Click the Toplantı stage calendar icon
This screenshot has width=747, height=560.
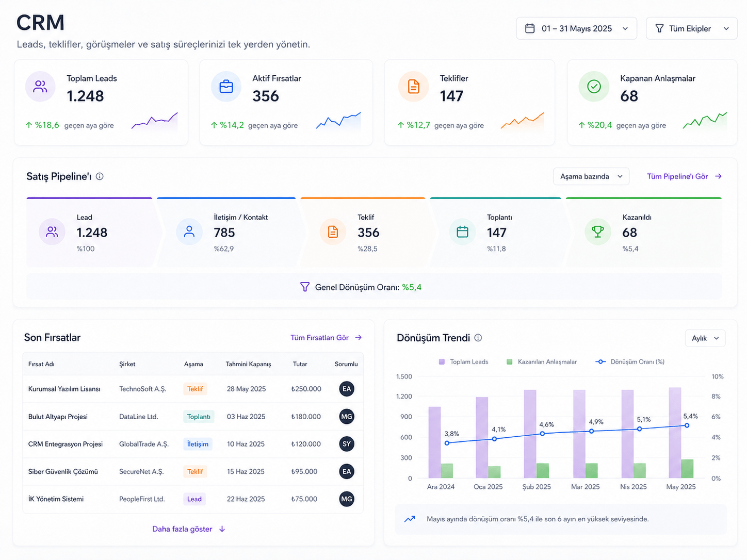tap(462, 232)
